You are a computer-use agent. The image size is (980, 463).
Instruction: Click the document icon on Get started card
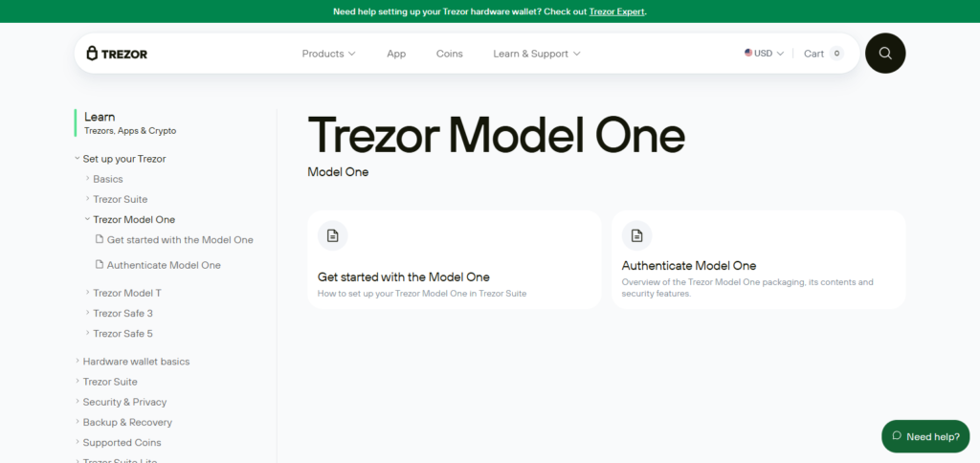332,235
